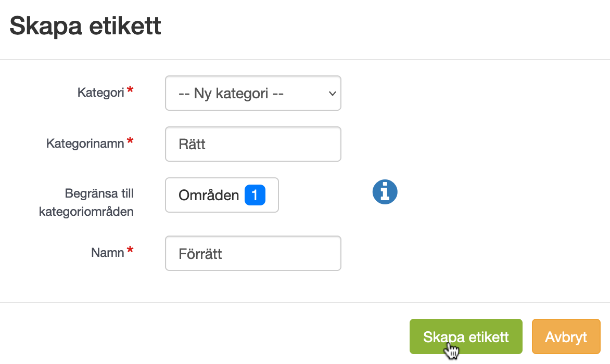Focus the Kategorinamn field containing Rätt
The image size is (610, 364).
[253, 144]
